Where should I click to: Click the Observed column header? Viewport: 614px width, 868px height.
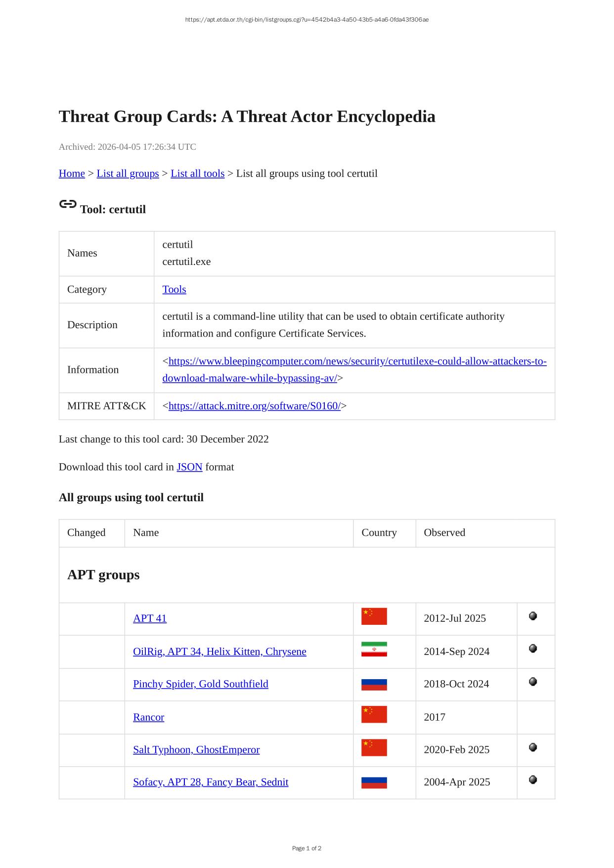[x=444, y=533]
